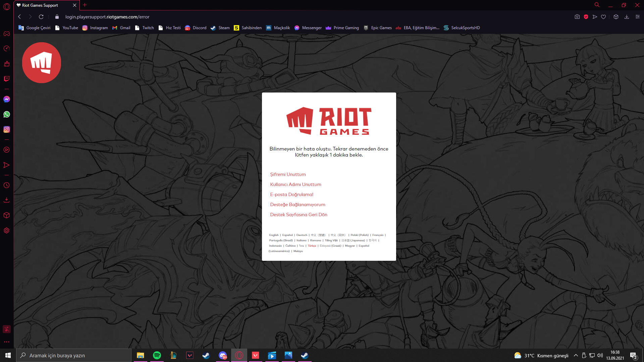This screenshot has height=362, width=644.
Task: Reload the current page
Action: 41,17
